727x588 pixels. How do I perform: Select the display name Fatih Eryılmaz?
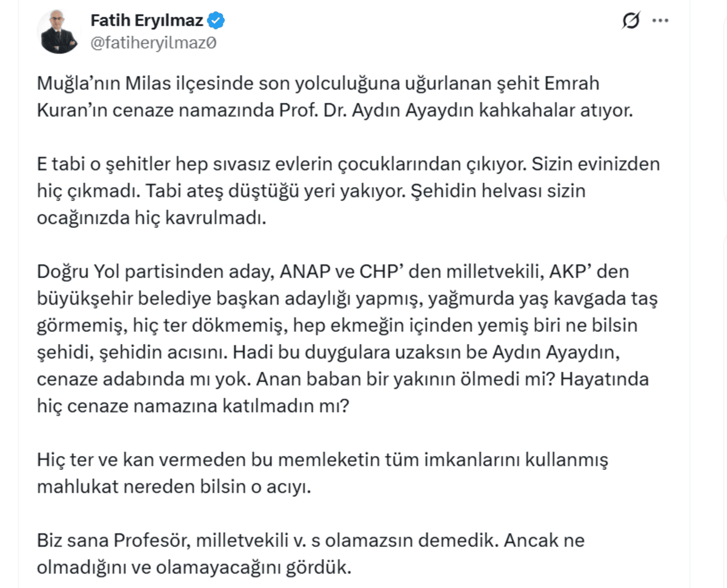click(144, 19)
